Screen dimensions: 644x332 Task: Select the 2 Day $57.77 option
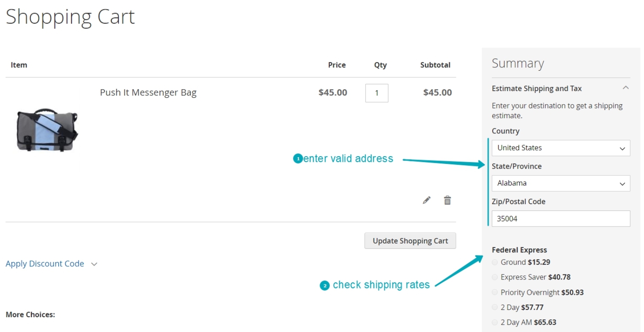tap(495, 307)
